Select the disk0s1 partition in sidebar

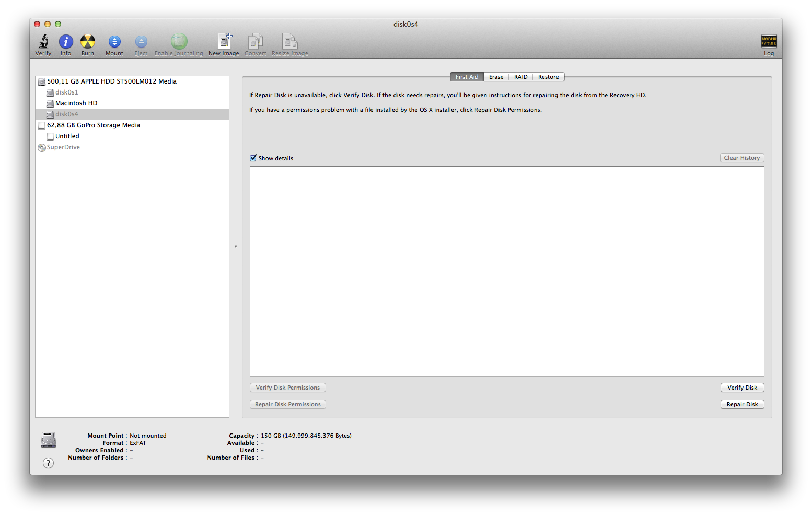coord(132,92)
